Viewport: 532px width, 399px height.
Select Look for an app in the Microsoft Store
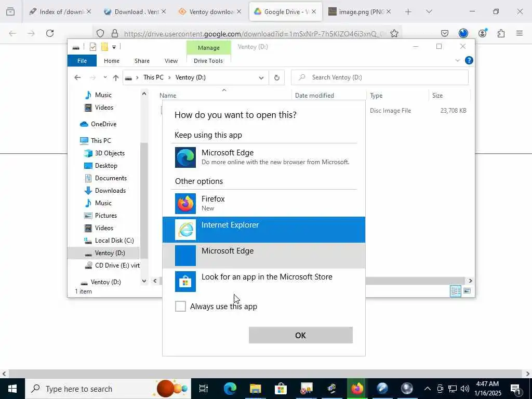[263, 281]
